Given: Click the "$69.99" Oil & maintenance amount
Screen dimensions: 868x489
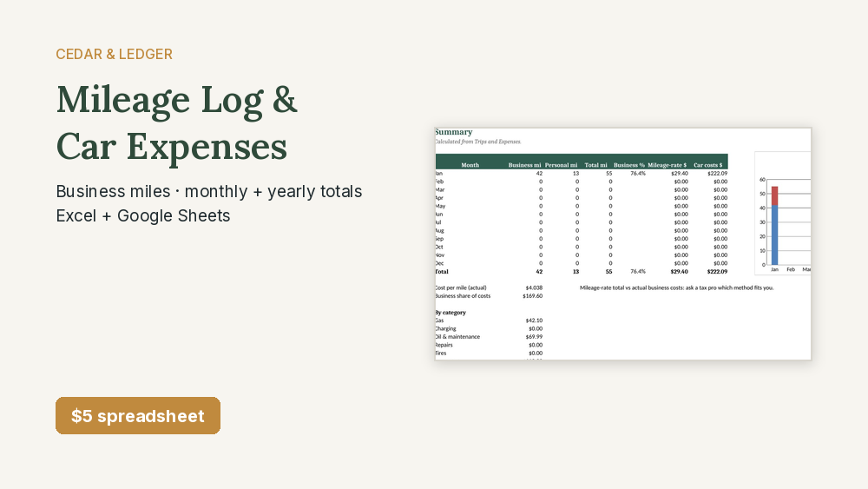Looking at the screenshot, I should click(x=534, y=337).
